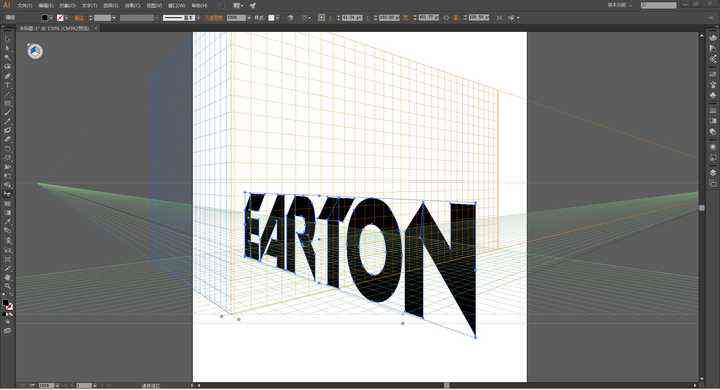
Task: Select the Eyedropper tool
Action: click(7, 222)
